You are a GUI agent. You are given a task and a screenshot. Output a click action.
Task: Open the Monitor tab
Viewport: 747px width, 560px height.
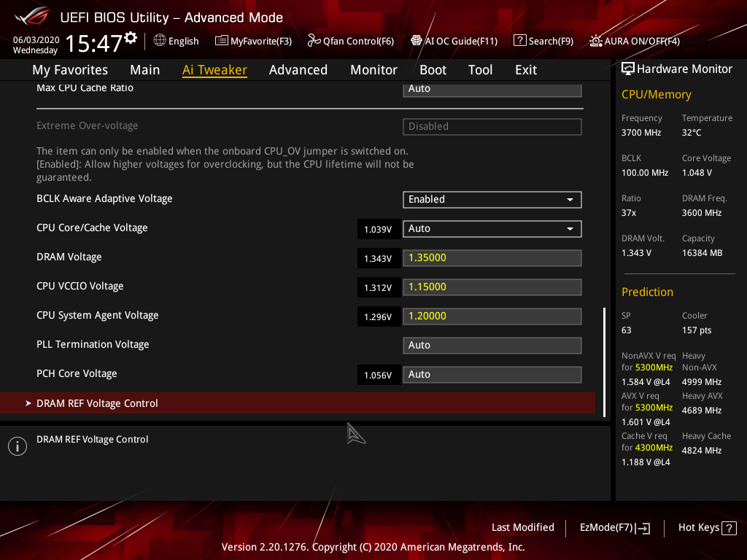click(373, 69)
